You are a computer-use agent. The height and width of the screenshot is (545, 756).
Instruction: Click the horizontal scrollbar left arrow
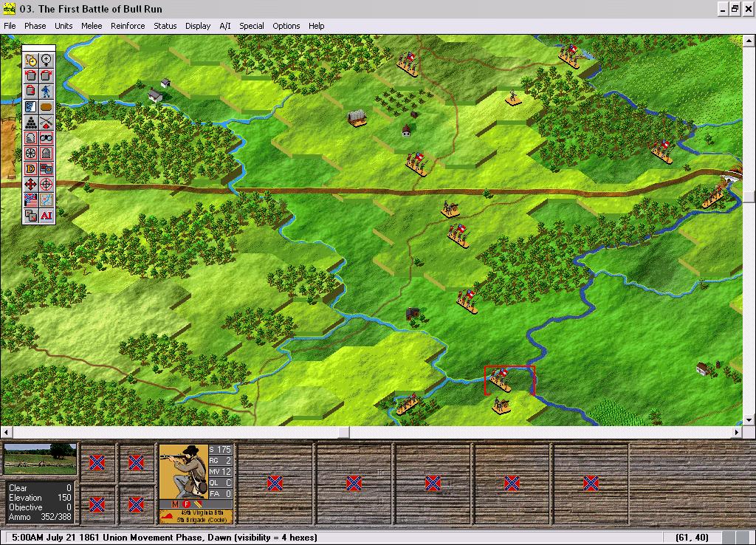pyautogui.click(x=6, y=432)
